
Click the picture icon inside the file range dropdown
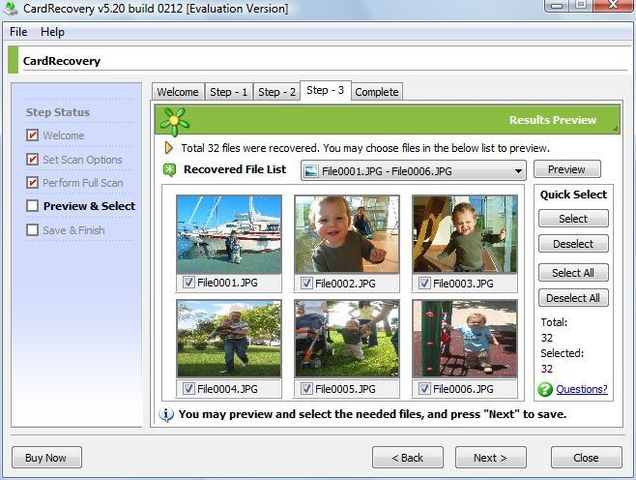[x=311, y=171]
